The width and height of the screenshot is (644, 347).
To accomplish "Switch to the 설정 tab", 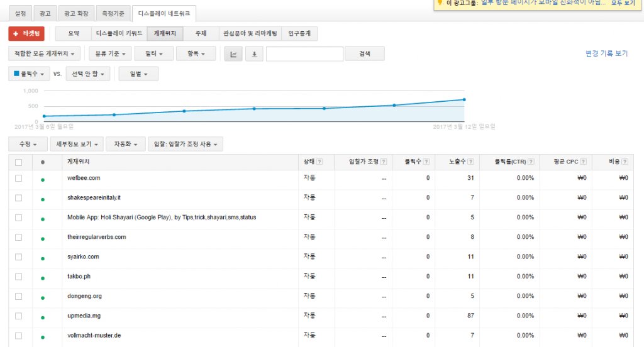I will tap(21, 14).
